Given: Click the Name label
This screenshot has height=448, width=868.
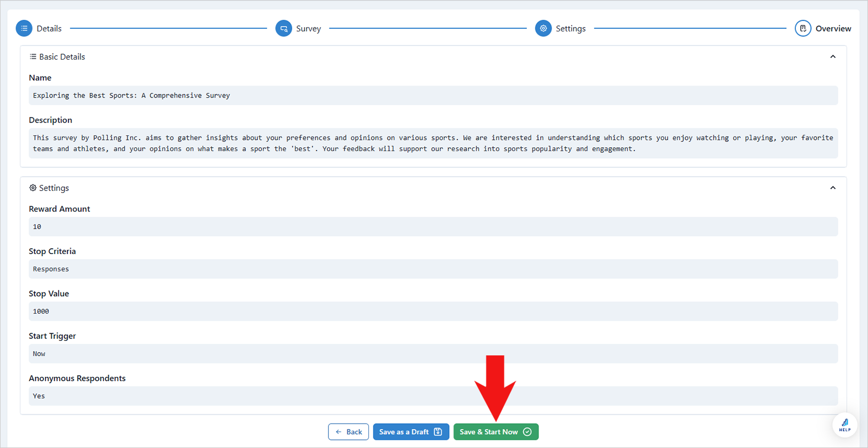Looking at the screenshot, I should (40, 78).
